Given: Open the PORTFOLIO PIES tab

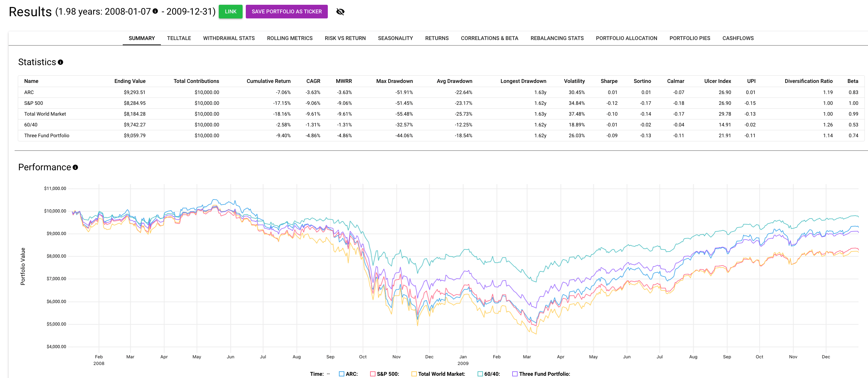Looking at the screenshot, I should 689,38.
